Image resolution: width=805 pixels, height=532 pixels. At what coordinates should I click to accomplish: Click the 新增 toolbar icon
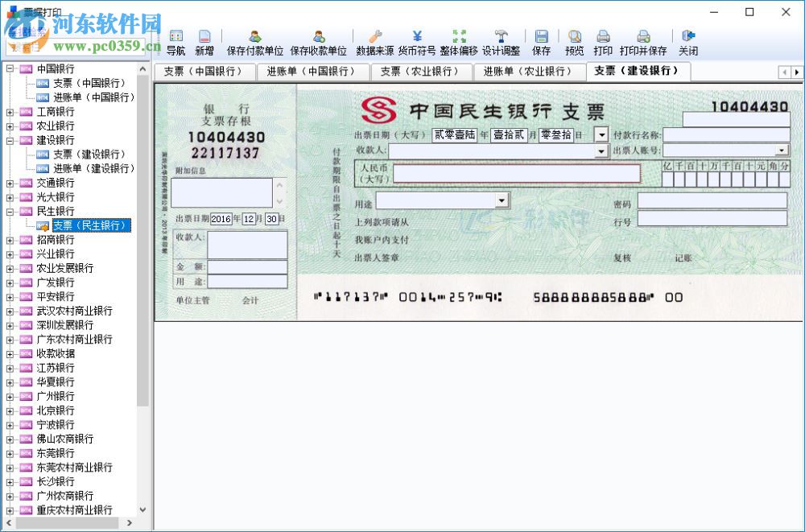click(204, 43)
